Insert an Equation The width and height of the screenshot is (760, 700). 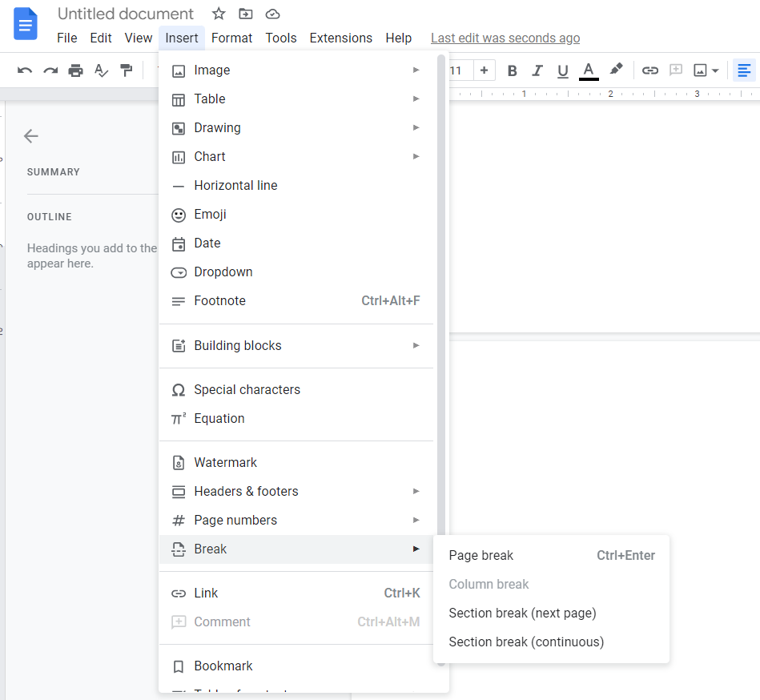[x=296, y=419]
